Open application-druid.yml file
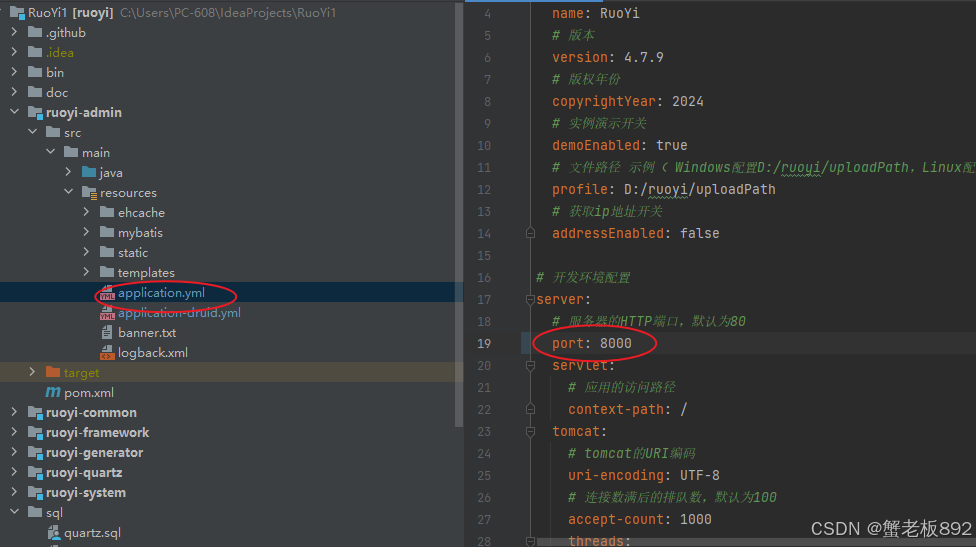 coord(179,312)
